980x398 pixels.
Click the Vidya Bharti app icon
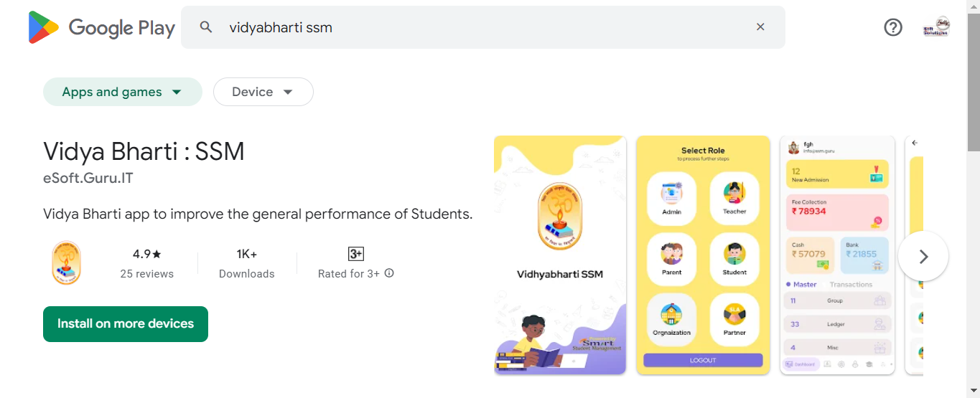coord(67,263)
